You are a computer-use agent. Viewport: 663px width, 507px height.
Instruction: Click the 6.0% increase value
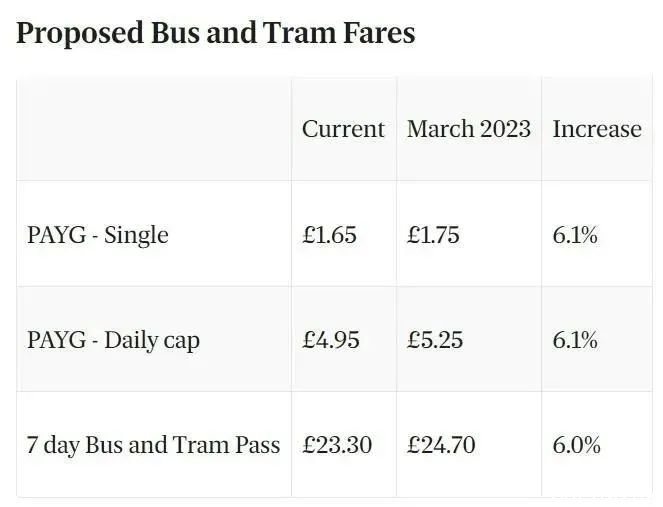point(576,445)
